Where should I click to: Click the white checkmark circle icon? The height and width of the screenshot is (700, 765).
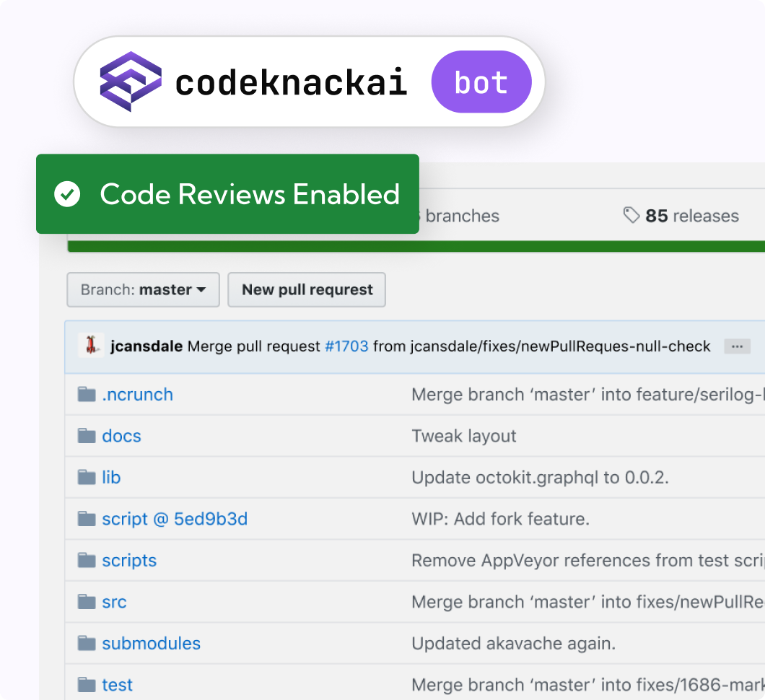click(x=67, y=194)
